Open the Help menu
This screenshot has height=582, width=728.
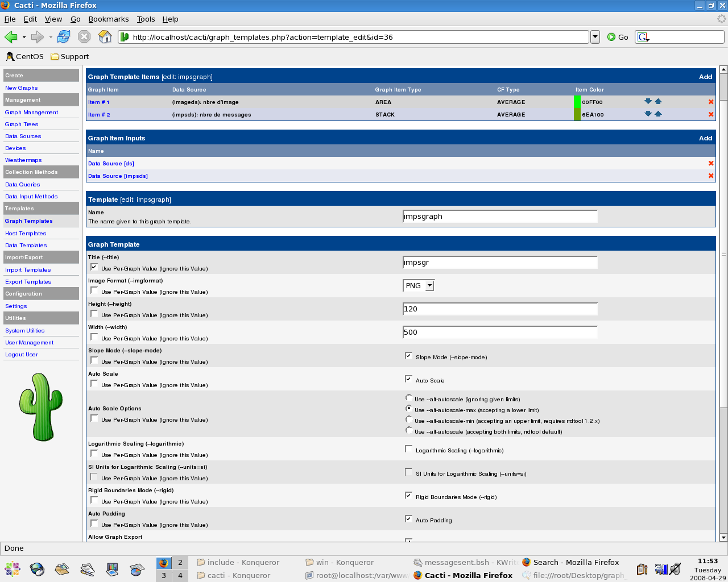click(x=170, y=19)
